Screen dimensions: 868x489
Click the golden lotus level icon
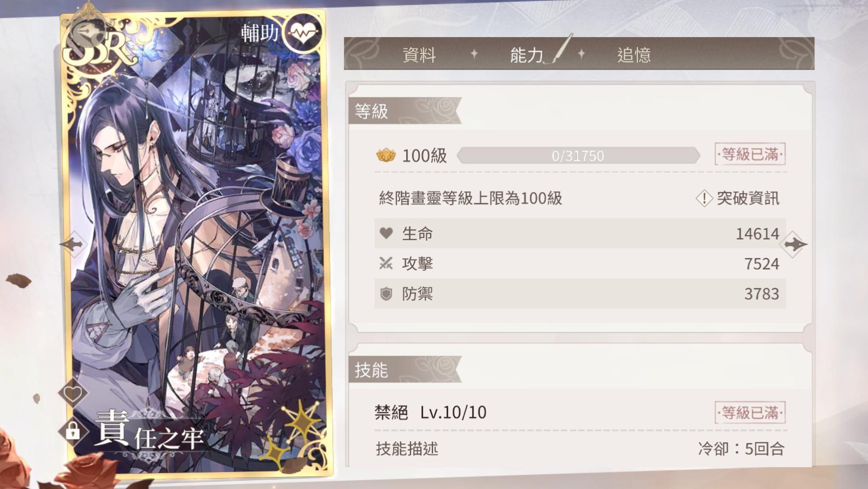coord(386,155)
